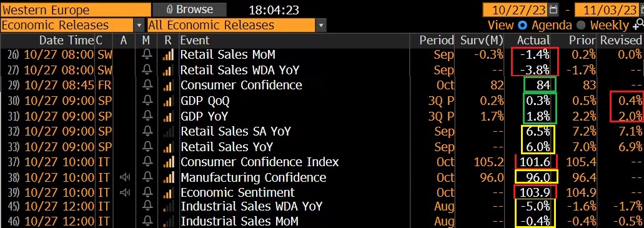Viewport: 644px width, 228px height.
Task: Sort by the Event column header
Action: [x=195, y=40]
